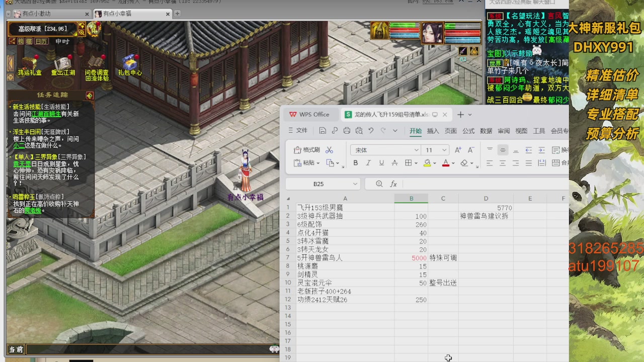
Task: Click the purple sword skill icon
Action: pyautogui.click(x=463, y=51)
